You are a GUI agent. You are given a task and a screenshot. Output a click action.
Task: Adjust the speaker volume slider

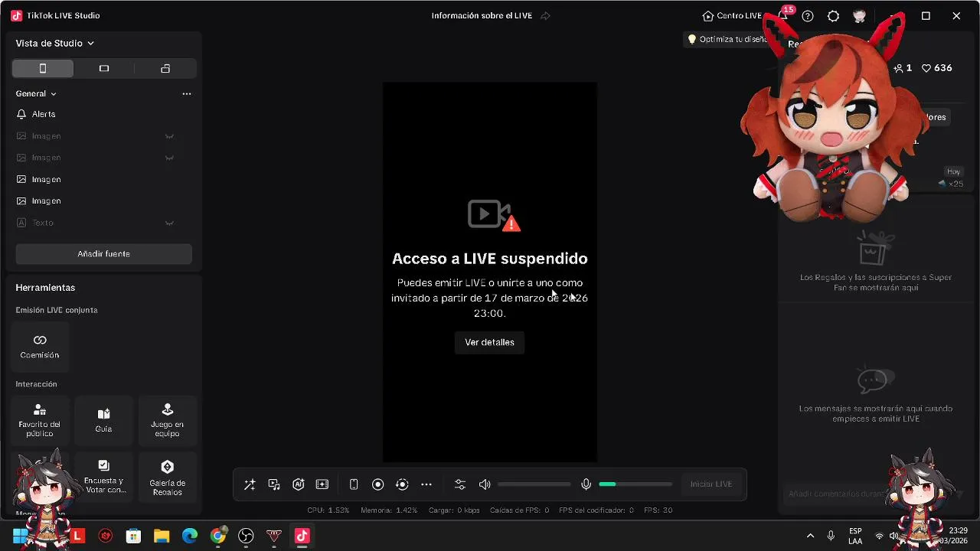(x=534, y=484)
